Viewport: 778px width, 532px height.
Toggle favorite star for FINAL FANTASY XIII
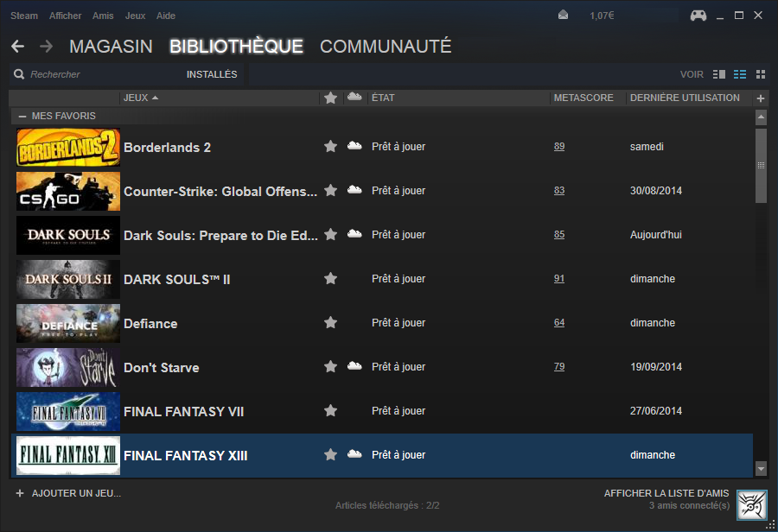point(330,454)
